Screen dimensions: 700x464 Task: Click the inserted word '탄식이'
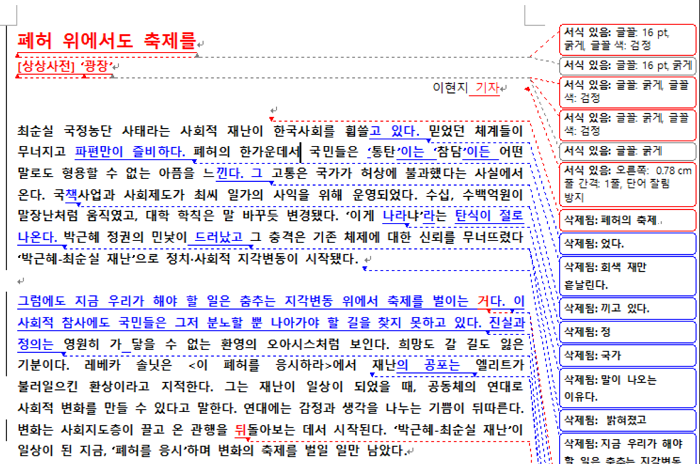point(473,215)
